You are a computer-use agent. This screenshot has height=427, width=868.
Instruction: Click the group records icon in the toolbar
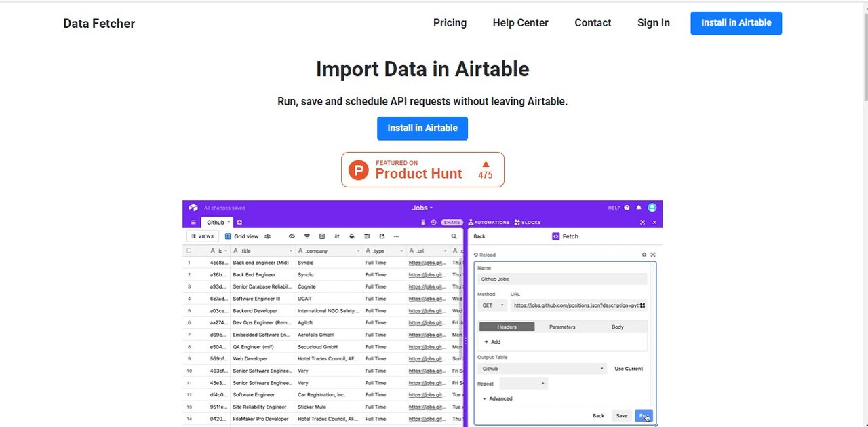(x=322, y=236)
